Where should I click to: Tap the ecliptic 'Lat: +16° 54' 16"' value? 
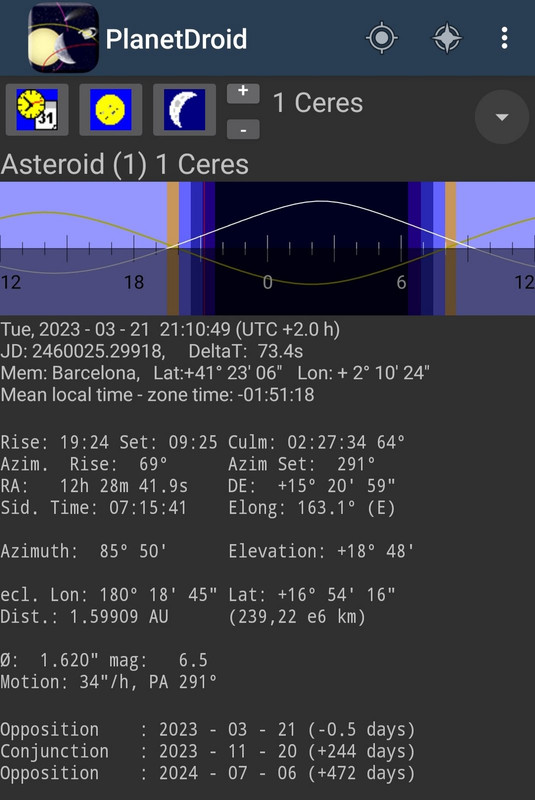tap(312, 595)
